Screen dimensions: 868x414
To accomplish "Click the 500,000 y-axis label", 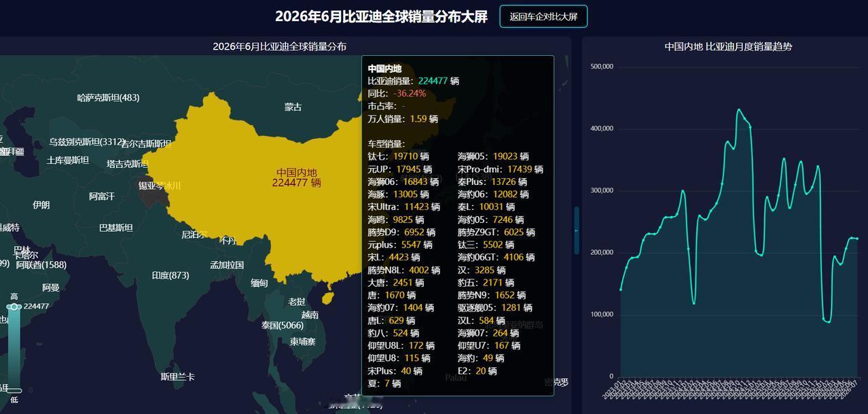I will [x=602, y=67].
